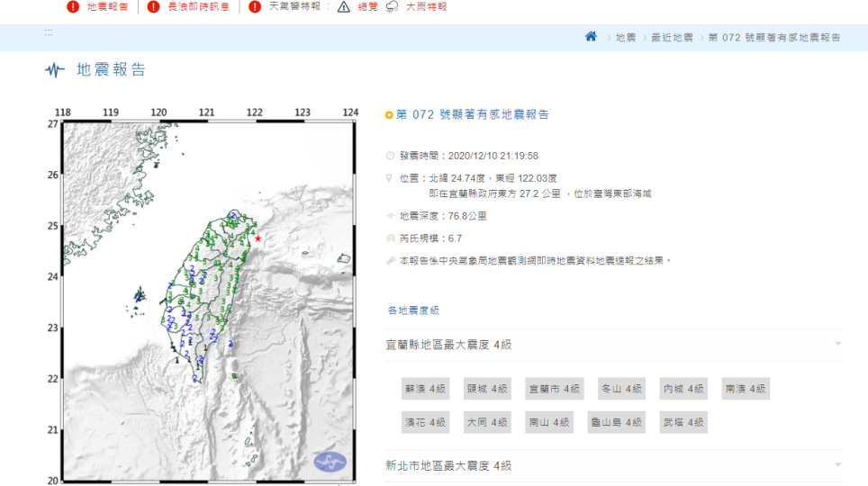Click the 濃霧 warning triangle icon
This screenshot has width=868, height=486.
click(343, 7)
